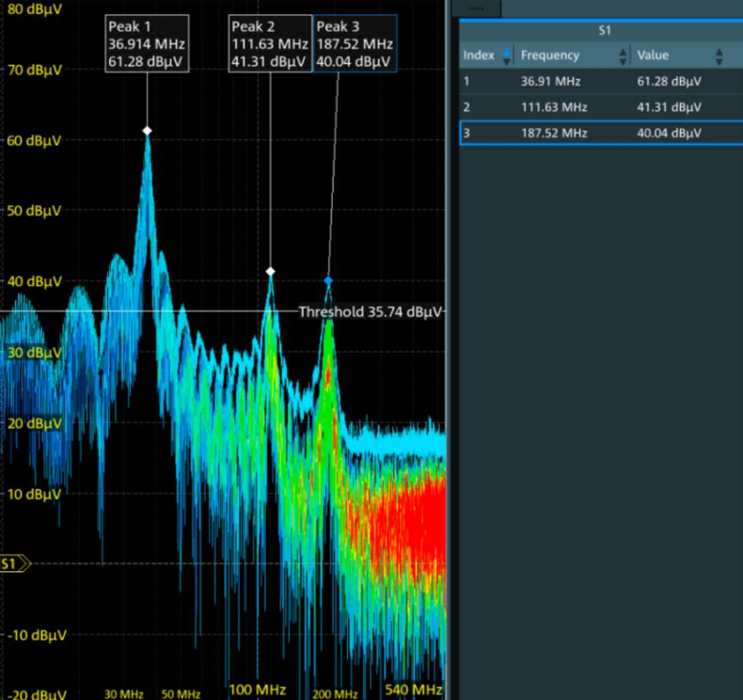Click the 10 dBµV axis label
The width and height of the screenshot is (743, 700).
pyautogui.click(x=34, y=494)
